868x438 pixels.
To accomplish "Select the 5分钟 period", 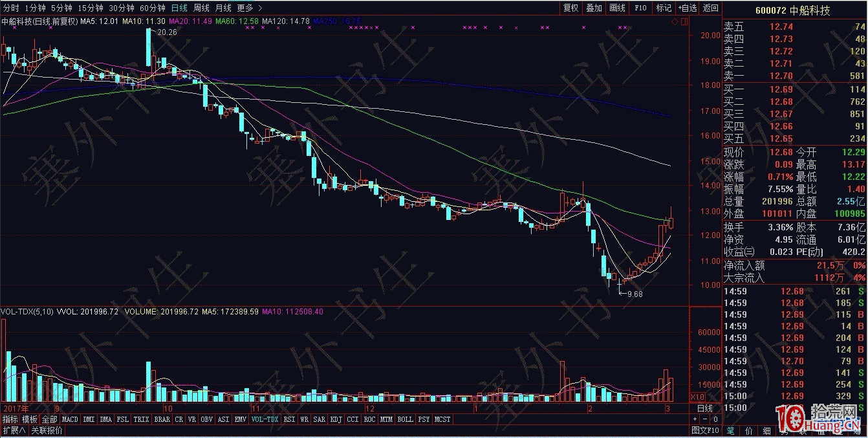I will 61,8.
